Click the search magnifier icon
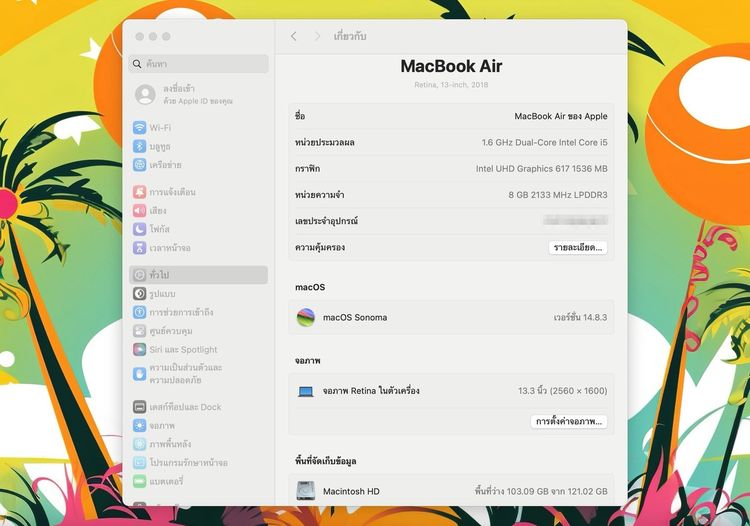Screen dimensions: 750x526 coord(137,64)
